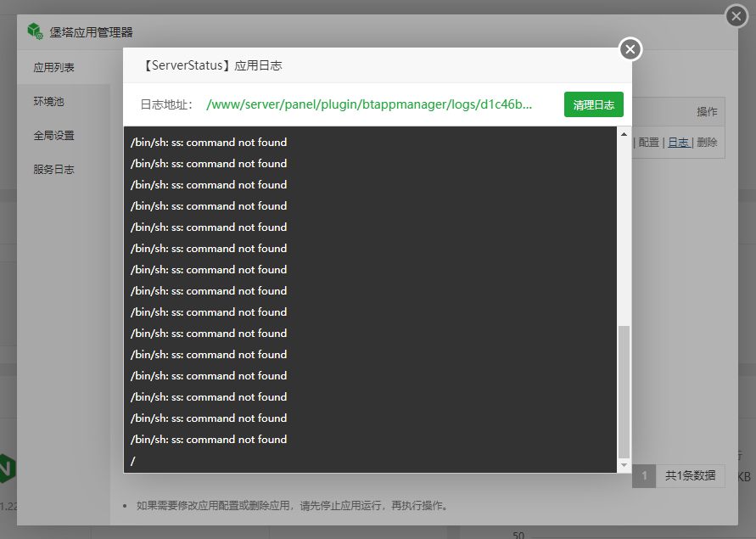Image resolution: width=756 pixels, height=539 pixels.
Task: Select the 服务日志 tab
Action: [64, 170]
